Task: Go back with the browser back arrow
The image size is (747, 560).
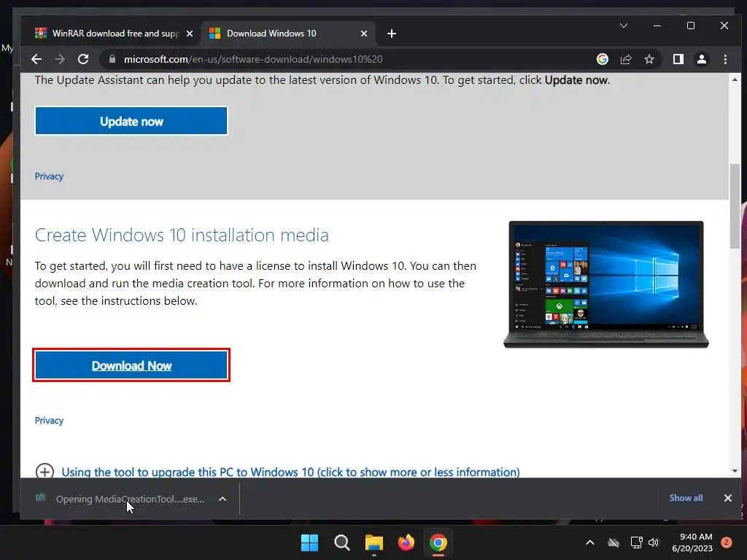Action: tap(36, 59)
